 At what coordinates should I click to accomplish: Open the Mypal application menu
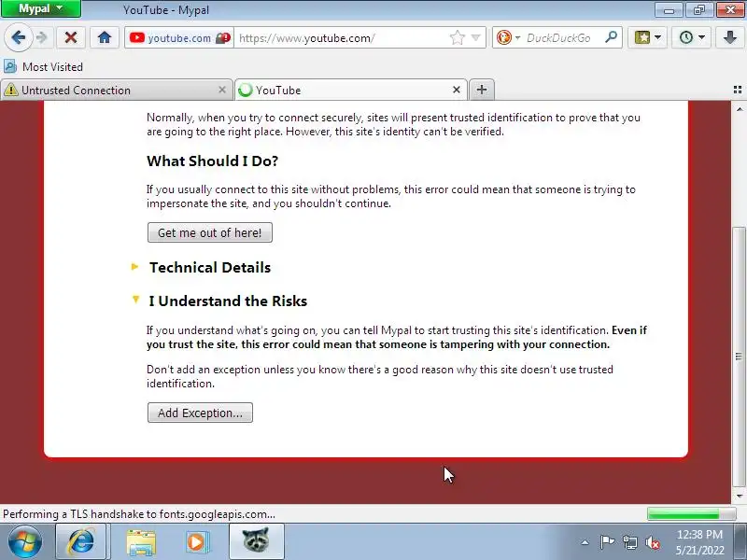coord(41,8)
